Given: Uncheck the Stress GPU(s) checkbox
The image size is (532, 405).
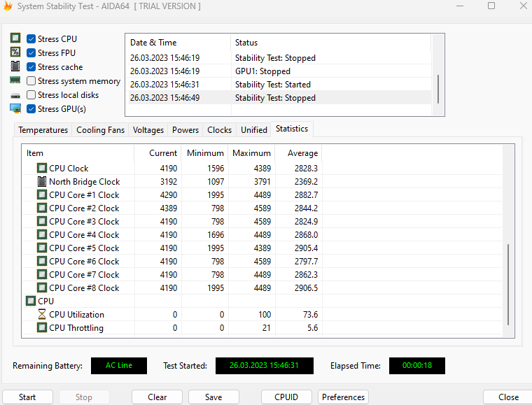Looking at the screenshot, I should [x=31, y=109].
